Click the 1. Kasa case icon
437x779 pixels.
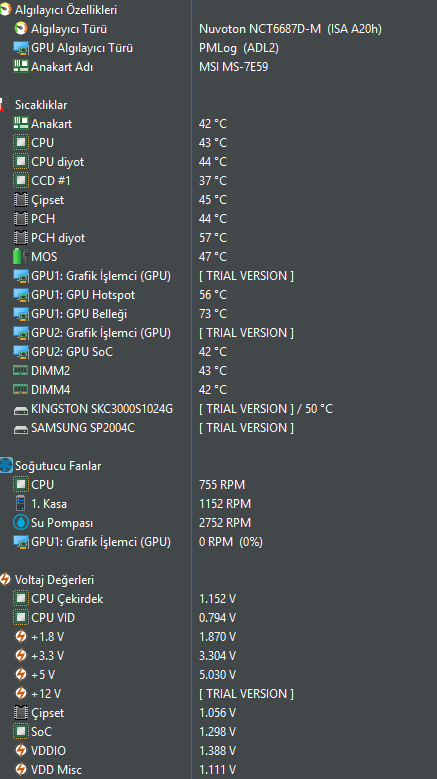point(20,504)
